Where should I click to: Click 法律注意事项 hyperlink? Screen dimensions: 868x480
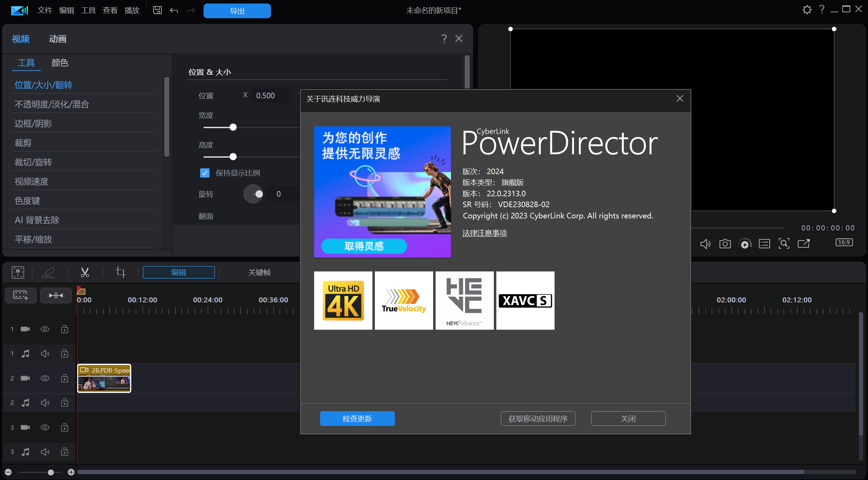coord(485,233)
